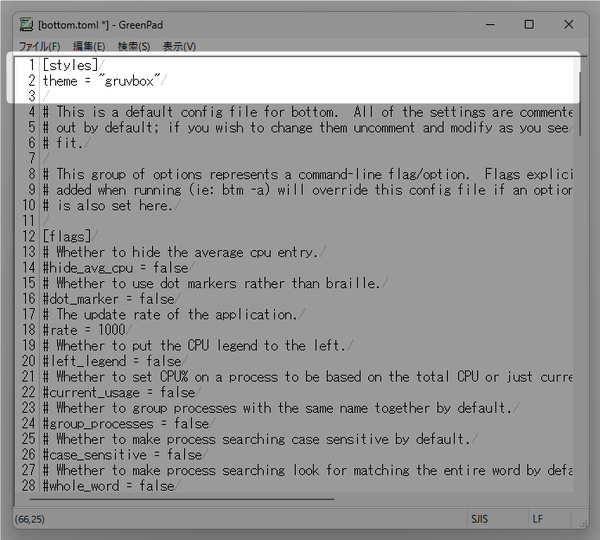Click the GreenPad app icon in title bar

click(26, 25)
